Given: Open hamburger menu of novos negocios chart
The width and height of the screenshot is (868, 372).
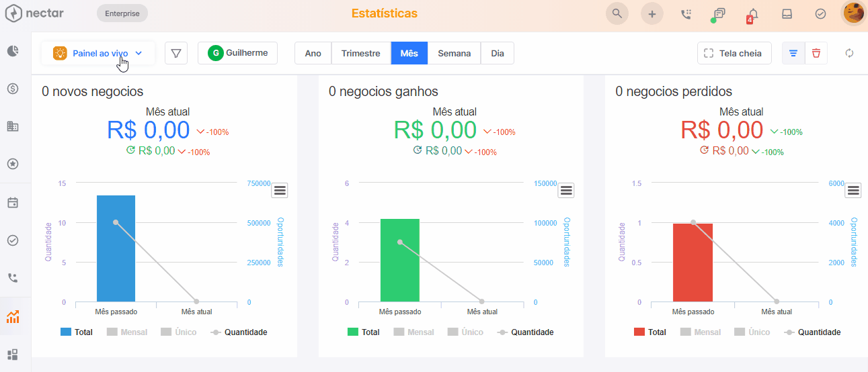Looking at the screenshot, I should click(280, 191).
